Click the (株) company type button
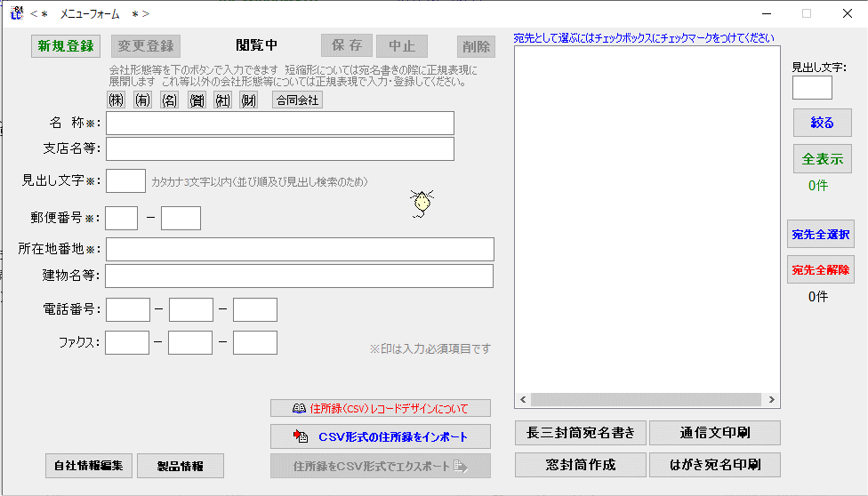The height and width of the screenshot is (496, 868). [116, 100]
